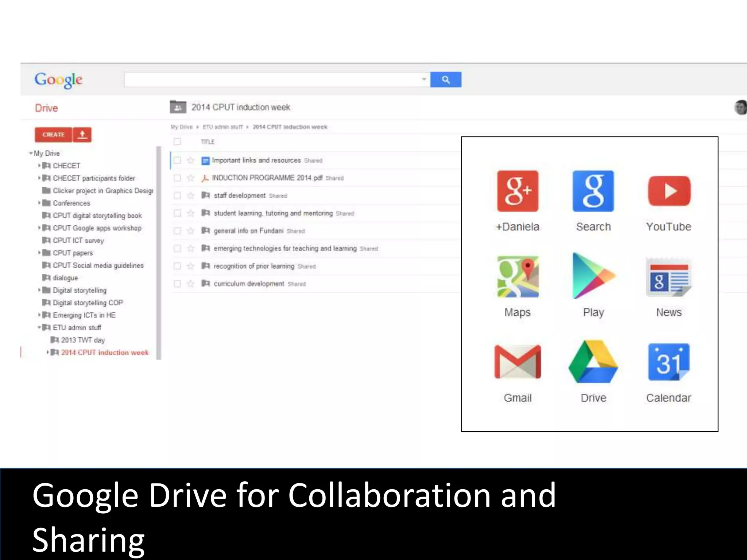Open the Google Play app icon
The height and width of the screenshot is (560, 747).
click(594, 276)
